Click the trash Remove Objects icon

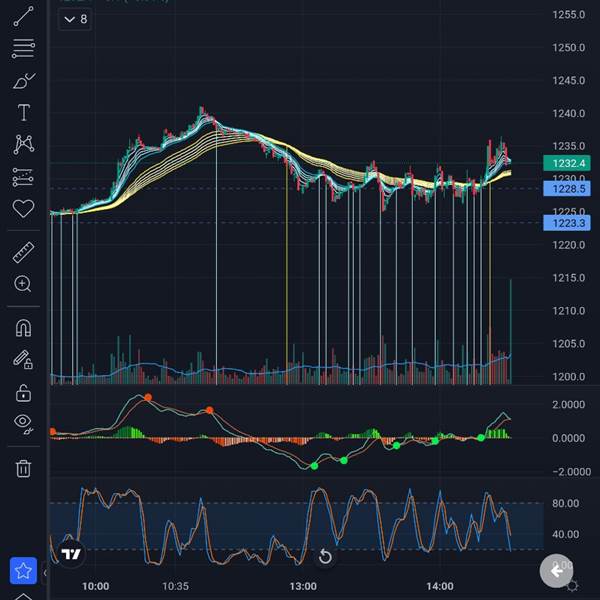(x=23, y=468)
